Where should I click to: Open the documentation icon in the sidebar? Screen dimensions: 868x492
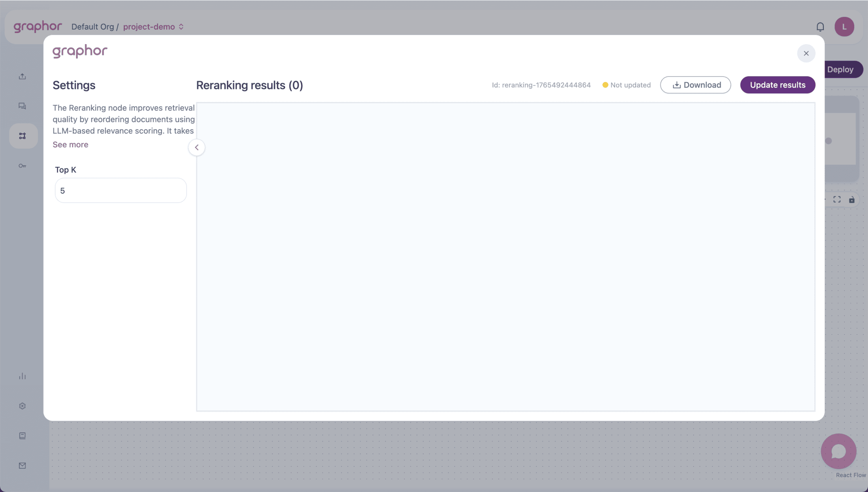(22, 436)
